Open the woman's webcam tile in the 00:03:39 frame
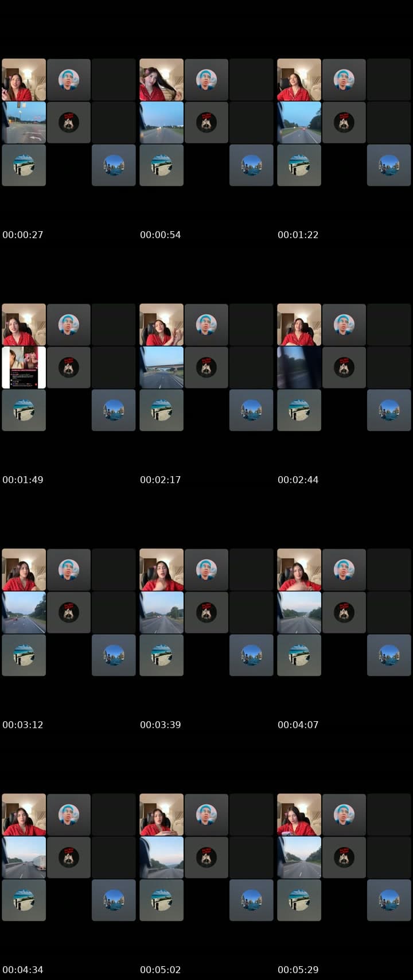The width and height of the screenshot is (413, 980). tap(161, 570)
